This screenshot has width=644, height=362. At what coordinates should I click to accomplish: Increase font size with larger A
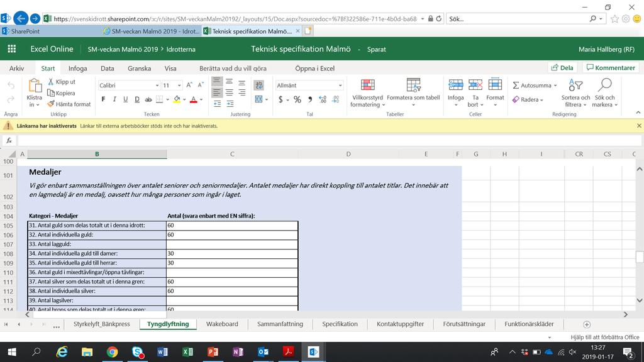point(189,85)
